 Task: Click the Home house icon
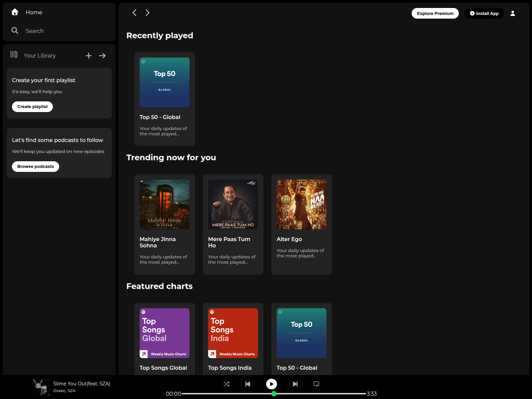click(15, 12)
